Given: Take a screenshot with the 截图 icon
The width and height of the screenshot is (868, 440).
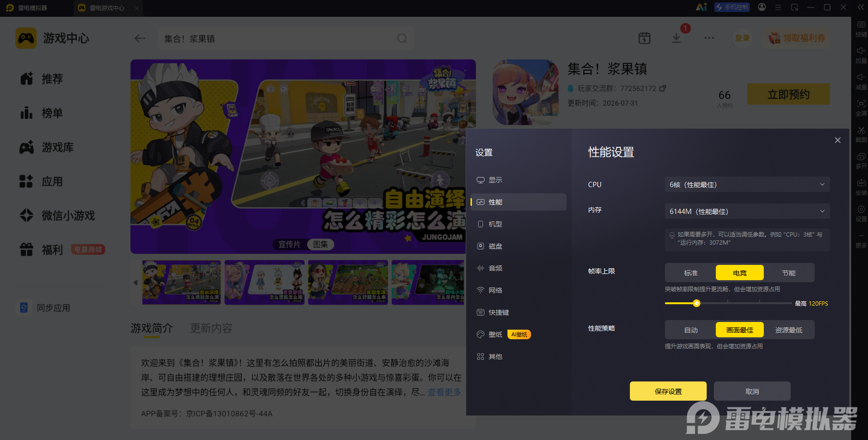Looking at the screenshot, I should (861, 134).
